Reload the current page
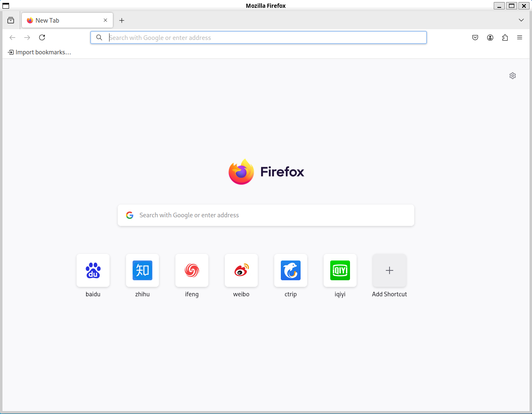The height and width of the screenshot is (414, 532). click(x=42, y=37)
